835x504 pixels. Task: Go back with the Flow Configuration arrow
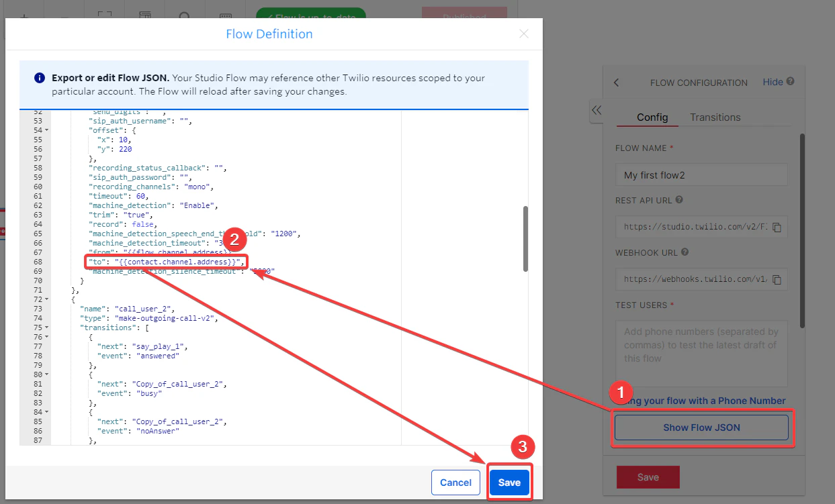tap(617, 83)
